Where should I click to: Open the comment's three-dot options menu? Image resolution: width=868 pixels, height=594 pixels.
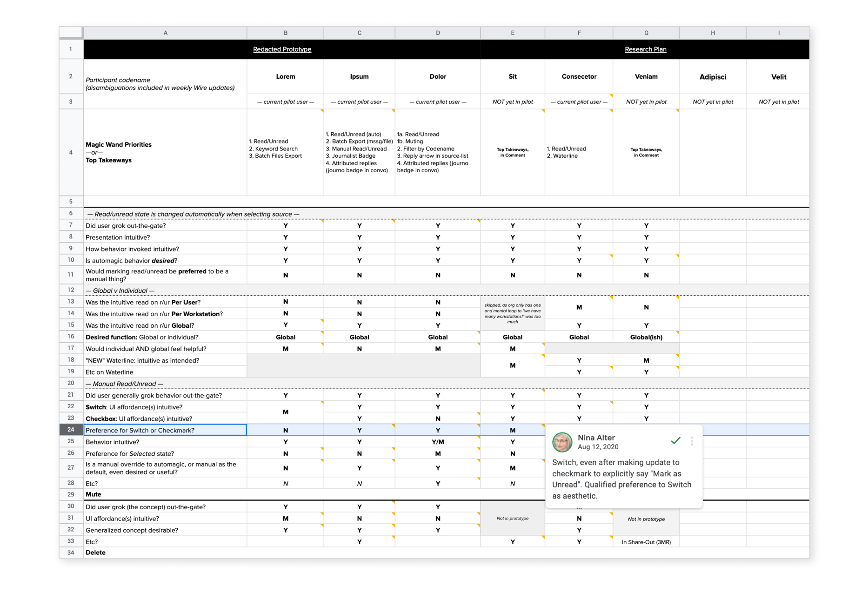692,441
